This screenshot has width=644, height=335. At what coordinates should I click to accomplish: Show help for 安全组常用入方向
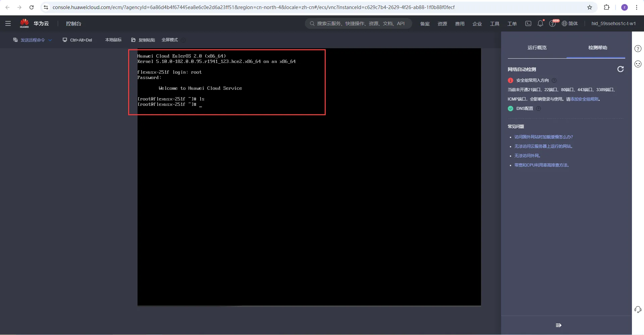coord(554,80)
